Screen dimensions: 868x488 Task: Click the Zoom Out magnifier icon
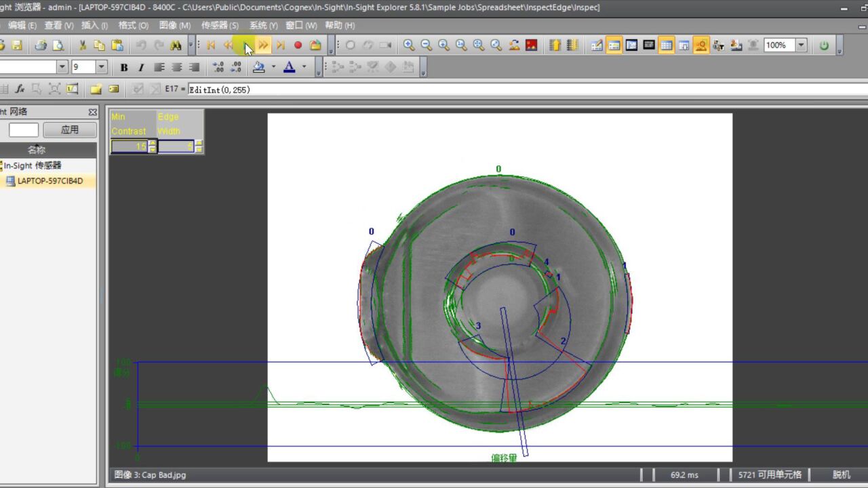coord(427,45)
